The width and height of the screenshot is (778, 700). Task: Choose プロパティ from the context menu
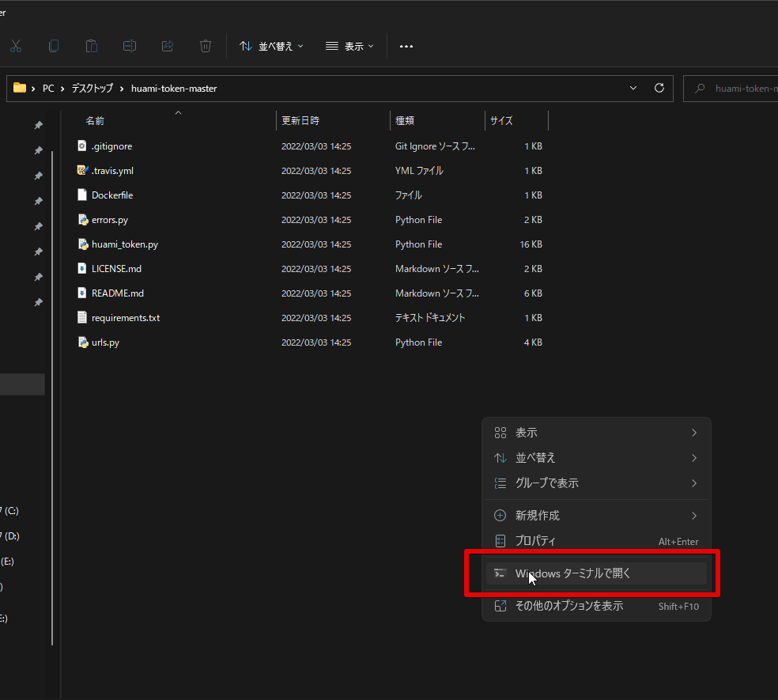535,541
